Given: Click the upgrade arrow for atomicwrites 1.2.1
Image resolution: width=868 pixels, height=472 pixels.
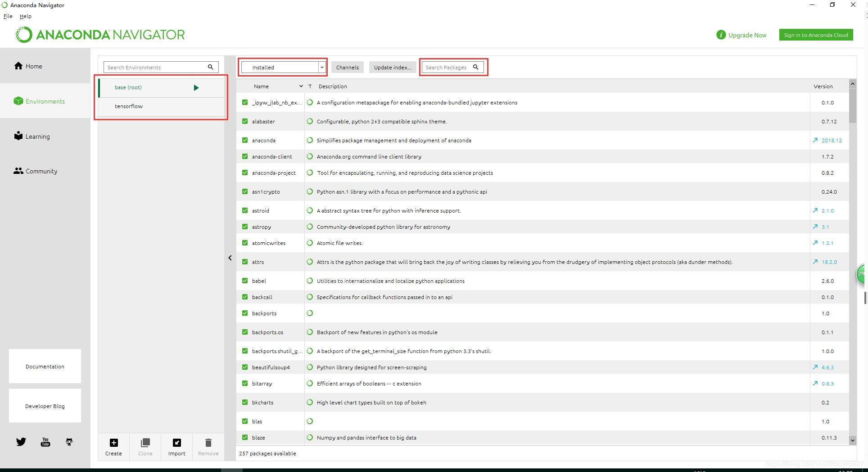Looking at the screenshot, I should (815, 243).
